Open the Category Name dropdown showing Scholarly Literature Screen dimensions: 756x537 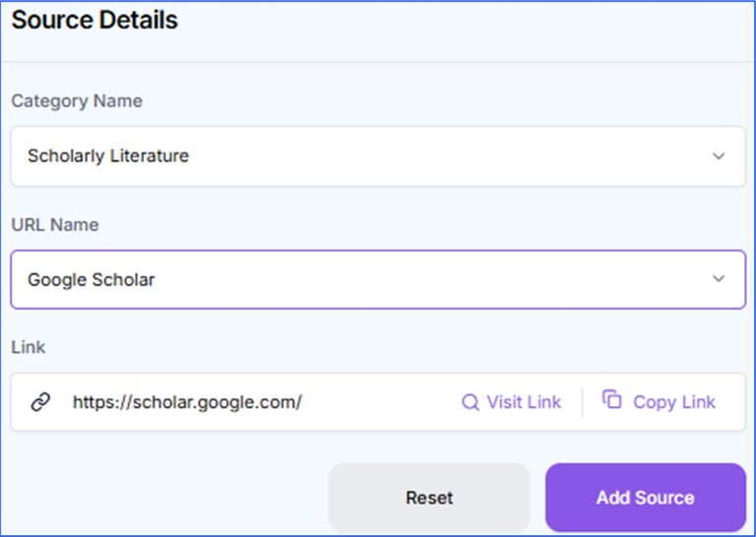coord(378,156)
